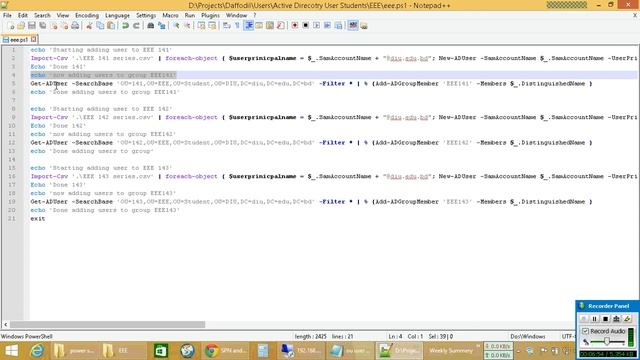This screenshot has width=640, height=360.
Task: Stop macro recording with black square icon
Action: tap(305, 26)
